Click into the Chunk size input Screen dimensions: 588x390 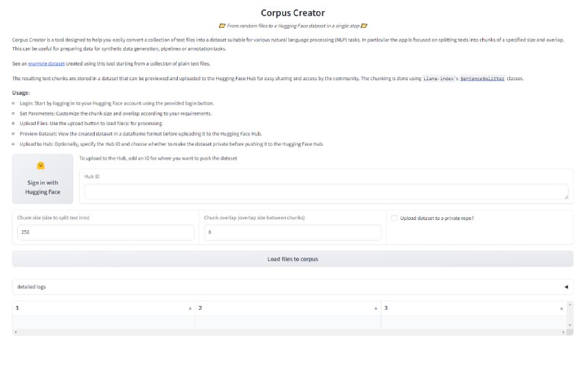(105, 233)
